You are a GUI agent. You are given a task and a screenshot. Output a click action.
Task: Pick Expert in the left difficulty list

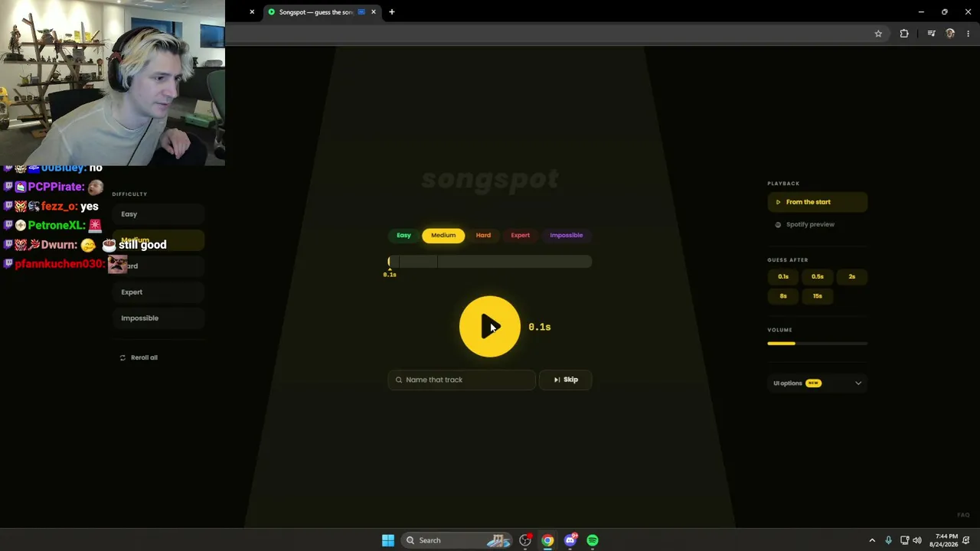coord(158,292)
